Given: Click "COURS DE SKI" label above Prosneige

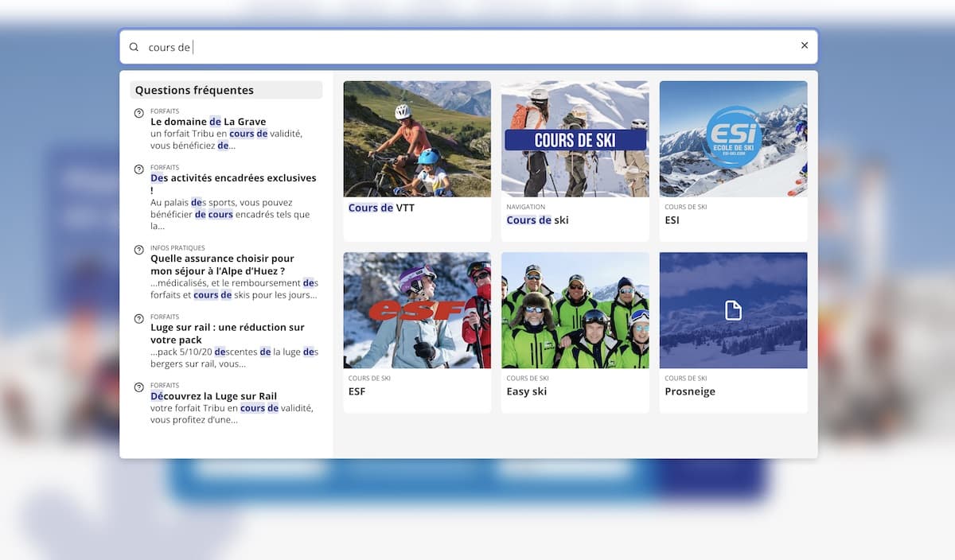Looking at the screenshot, I should pos(686,379).
